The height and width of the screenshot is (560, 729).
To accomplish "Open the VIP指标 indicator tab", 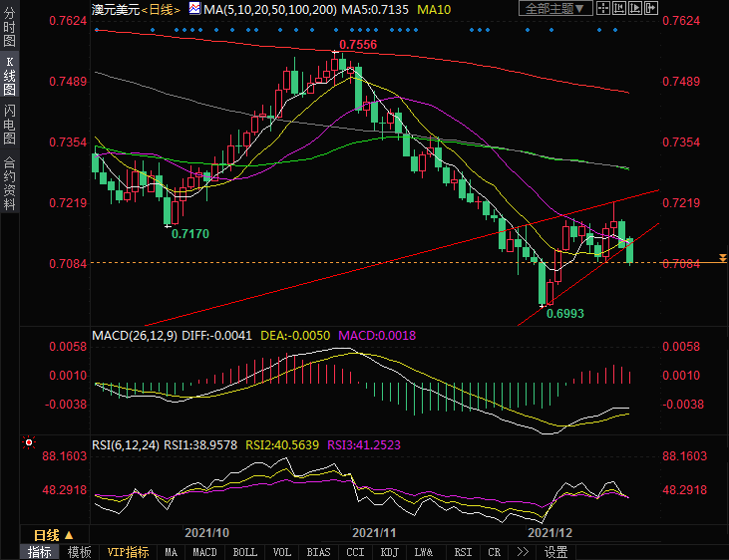I will click(129, 552).
